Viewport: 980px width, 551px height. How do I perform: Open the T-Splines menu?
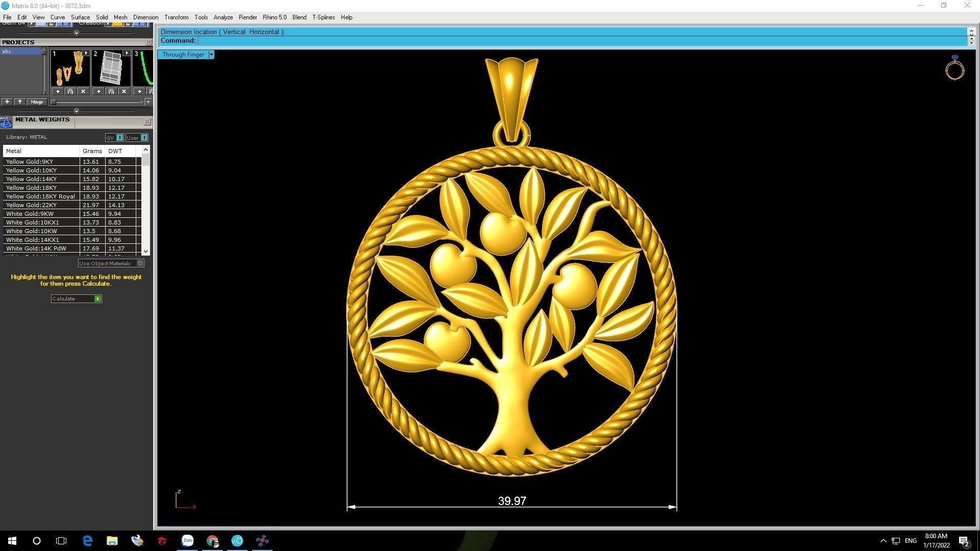(x=324, y=17)
